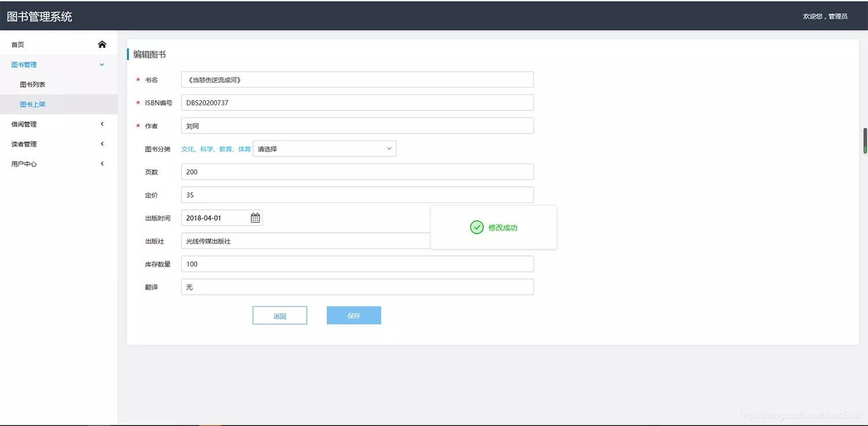Viewport: 868px width, 426px height.
Task: Click the vertical scrollbar thumb at right edge
Action: coord(865,140)
